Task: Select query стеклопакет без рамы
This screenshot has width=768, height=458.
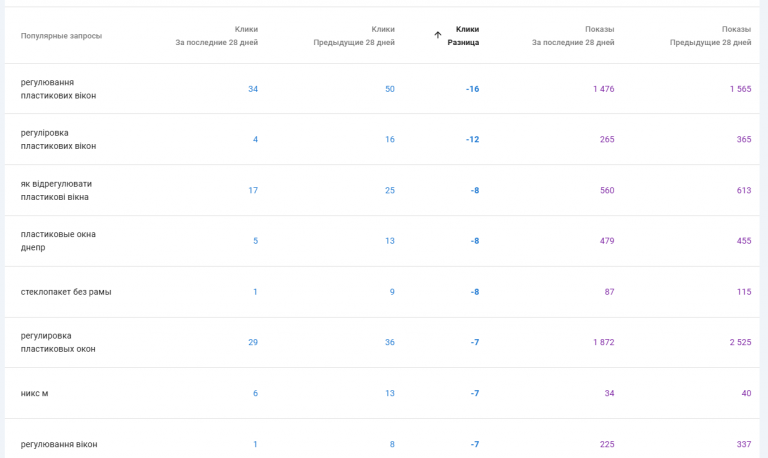Action: [66, 292]
